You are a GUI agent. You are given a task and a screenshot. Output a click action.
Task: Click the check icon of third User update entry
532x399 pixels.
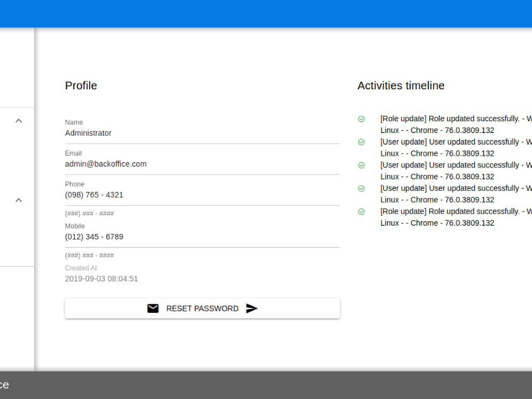coord(361,188)
